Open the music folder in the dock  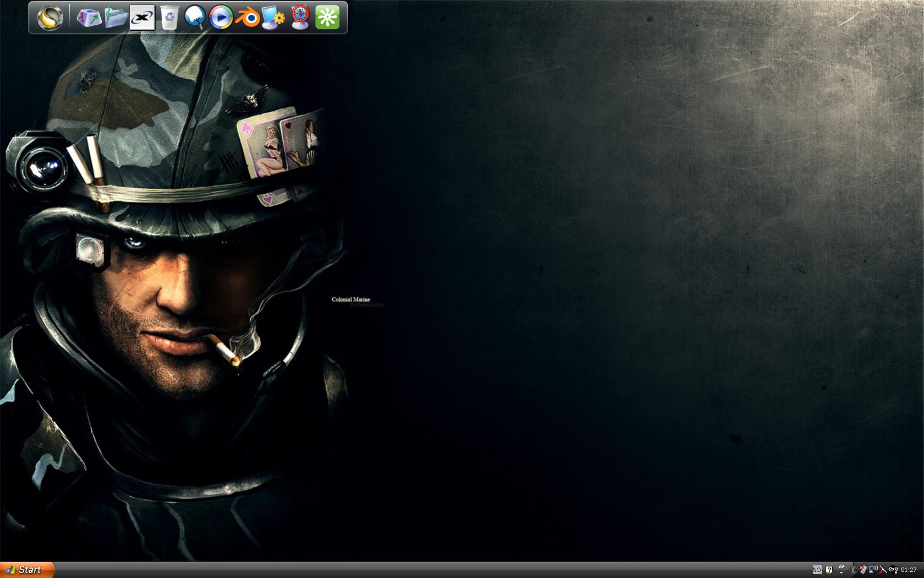pos(116,18)
